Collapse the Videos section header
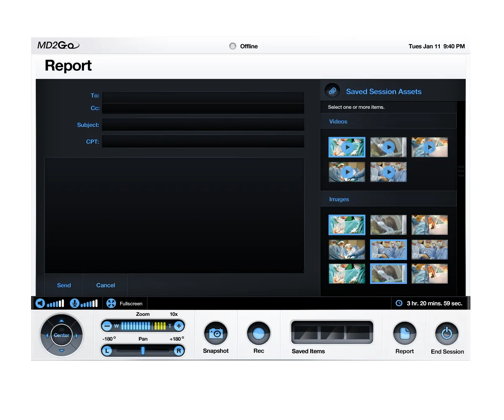Screen dimensions: 504x420 388,121
